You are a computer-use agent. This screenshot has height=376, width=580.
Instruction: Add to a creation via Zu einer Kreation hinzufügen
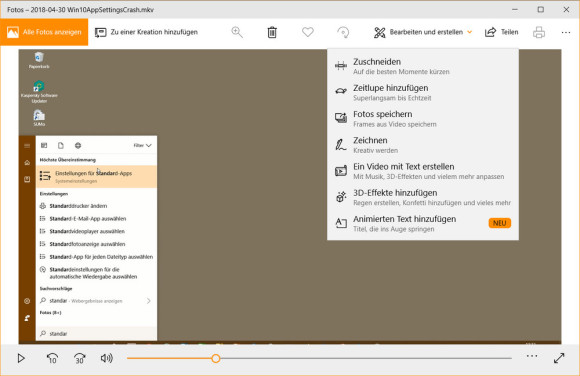click(x=146, y=32)
